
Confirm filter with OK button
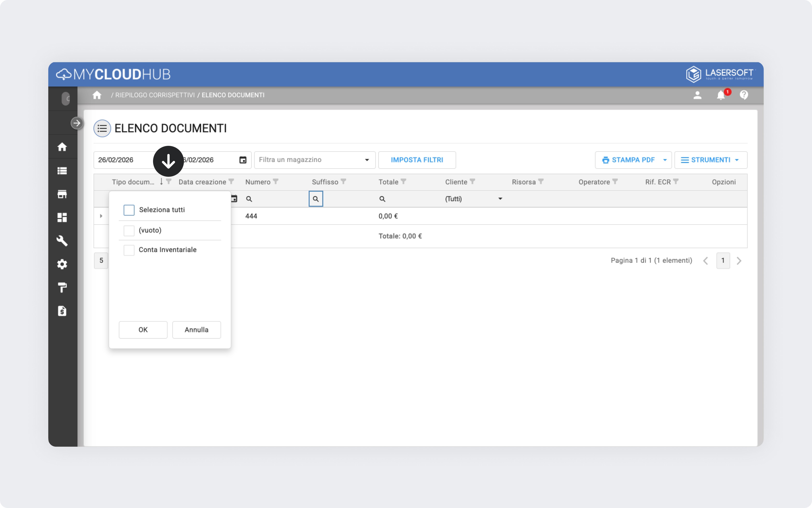tap(143, 330)
